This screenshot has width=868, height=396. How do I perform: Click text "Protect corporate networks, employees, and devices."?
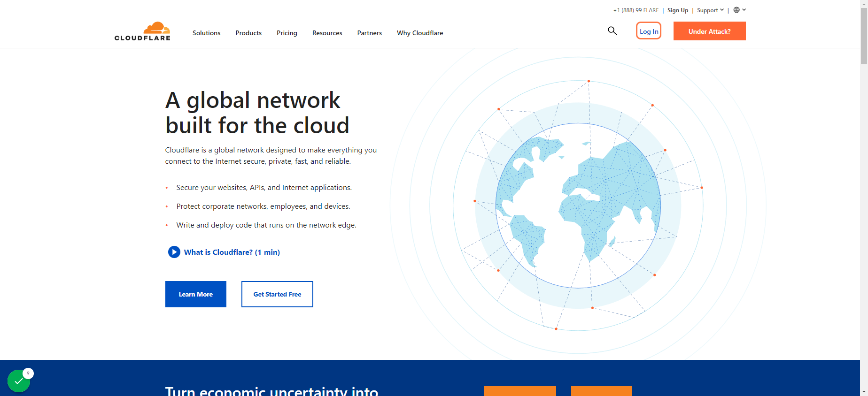point(263,206)
